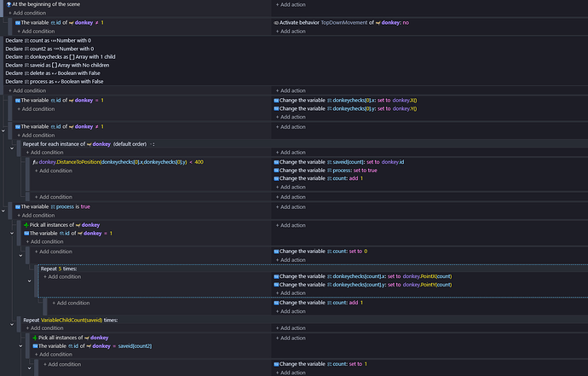
Task: Select 'Declare donkeychecks as Array with 1 child'
Action: [61, 57]
